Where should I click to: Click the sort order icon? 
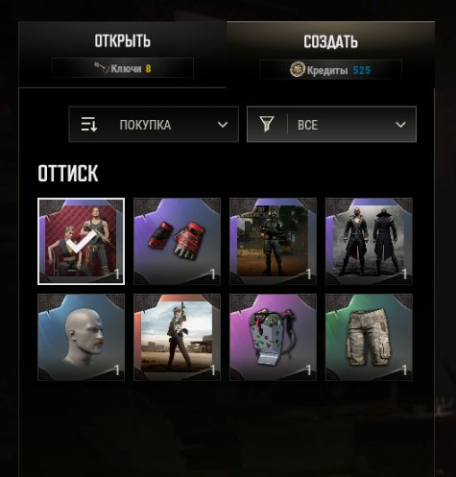pos(89,125)
